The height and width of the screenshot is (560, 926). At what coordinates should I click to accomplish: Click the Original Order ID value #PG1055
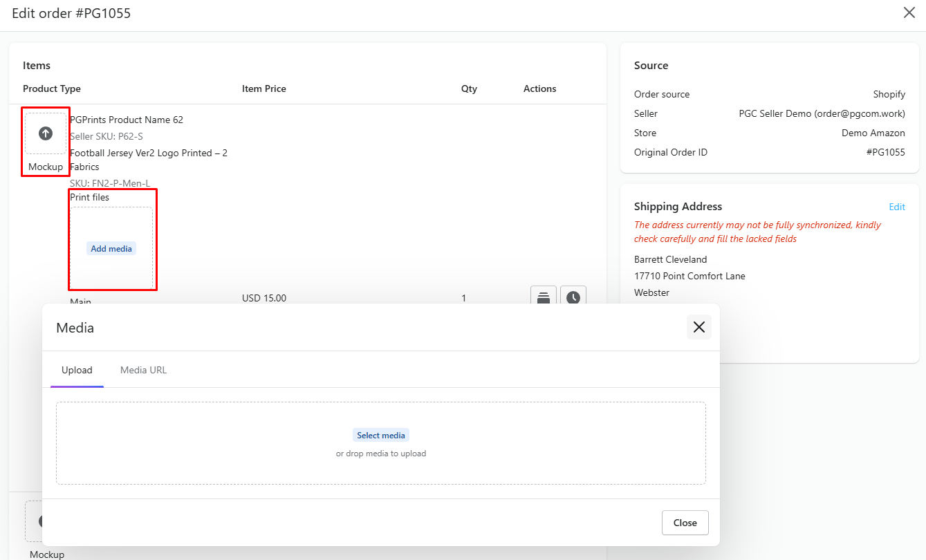point(885,152)
